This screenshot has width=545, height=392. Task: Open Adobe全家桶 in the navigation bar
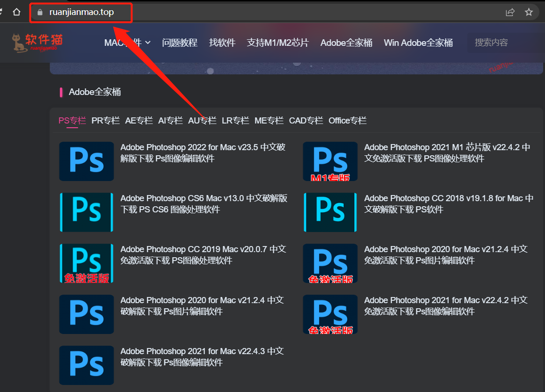point(346,43)
